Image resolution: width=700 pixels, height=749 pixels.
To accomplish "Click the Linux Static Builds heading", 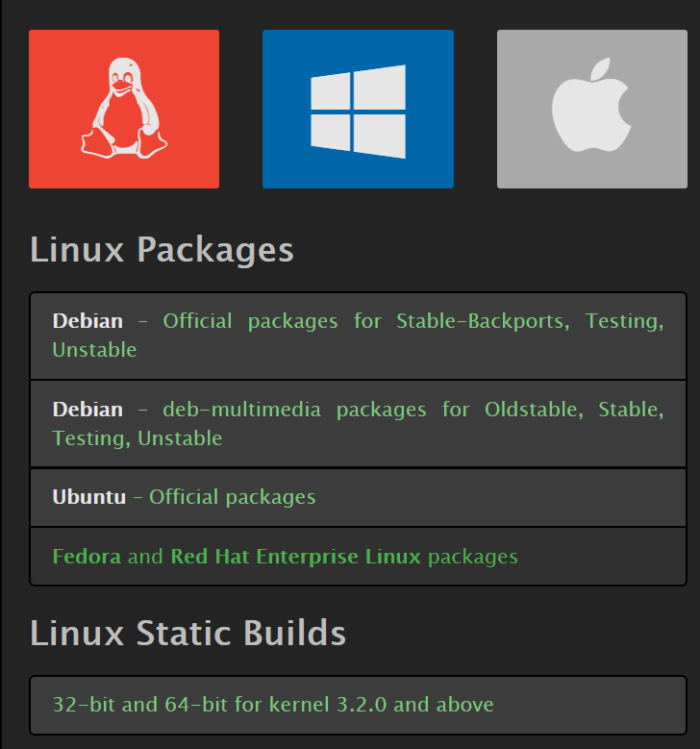I will 187,633.
